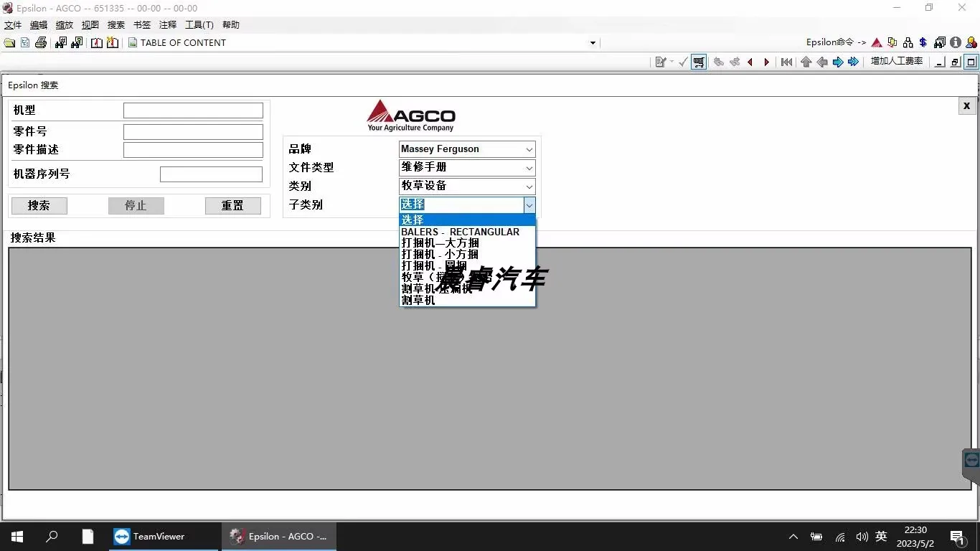Click the blue dollar sign icon
980x551 pixels.
[923, 43]
